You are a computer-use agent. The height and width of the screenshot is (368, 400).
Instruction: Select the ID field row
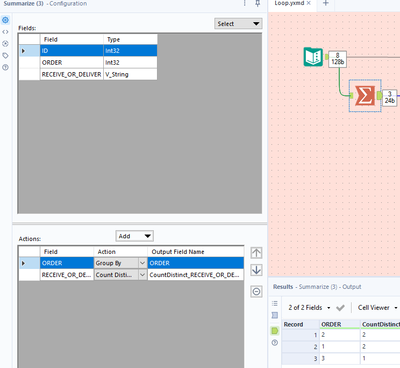point(88,51)
